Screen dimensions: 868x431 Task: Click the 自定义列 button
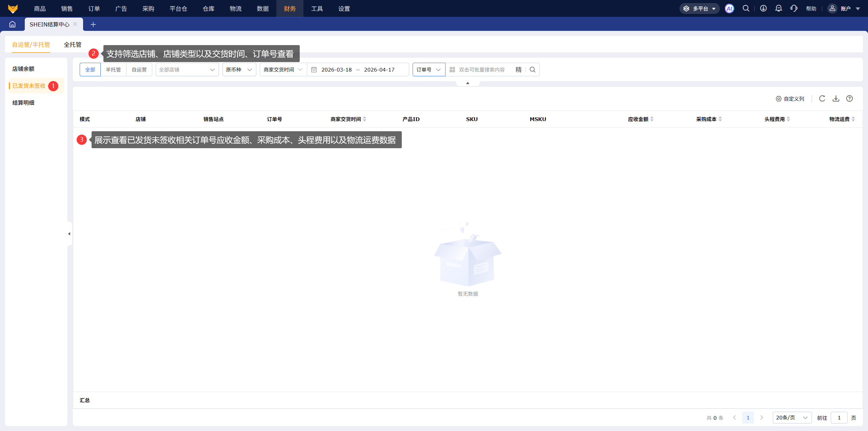coord(790,99)
